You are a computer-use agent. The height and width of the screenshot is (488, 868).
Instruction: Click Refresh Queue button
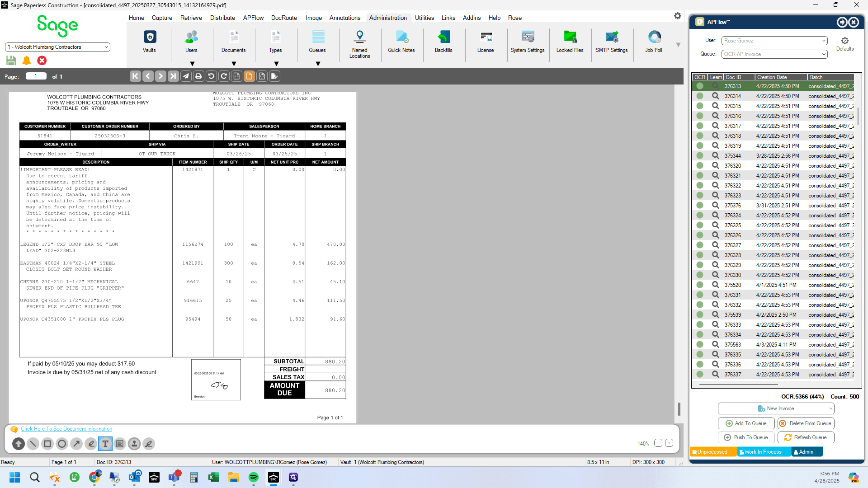[806, 437]
